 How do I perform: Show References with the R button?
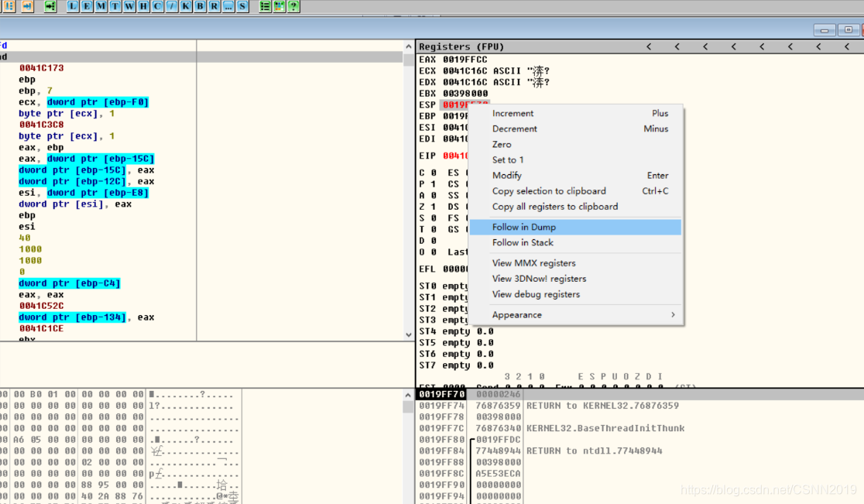pyautogui.click(x=214, y=6)
